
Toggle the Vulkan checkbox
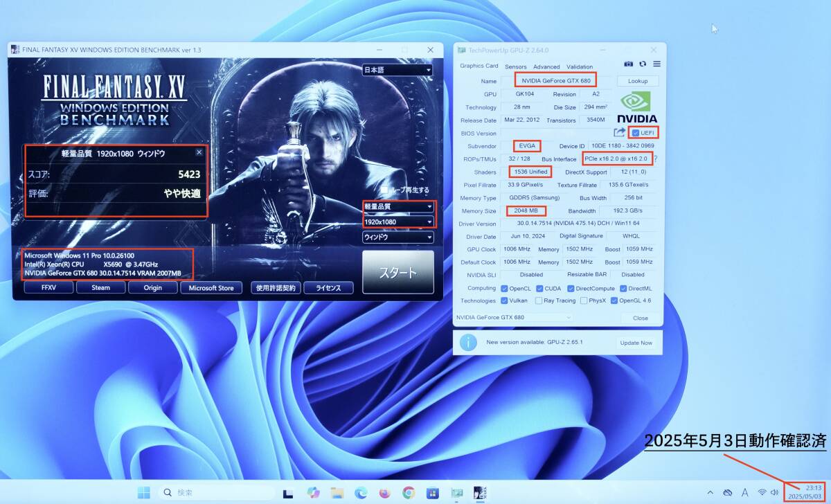click(x=505, y=300)
